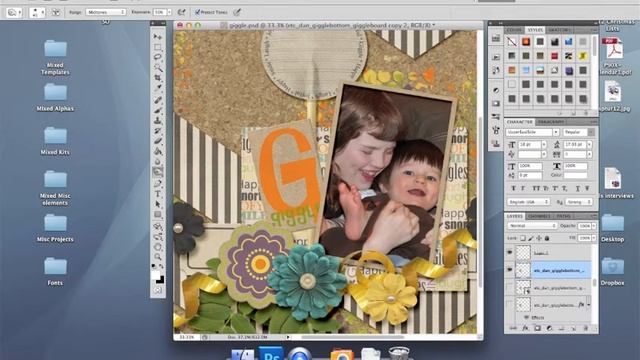Toggle faux bold in Character panel
The height and width of the screenshot is (360, 640).
point(513,188)
